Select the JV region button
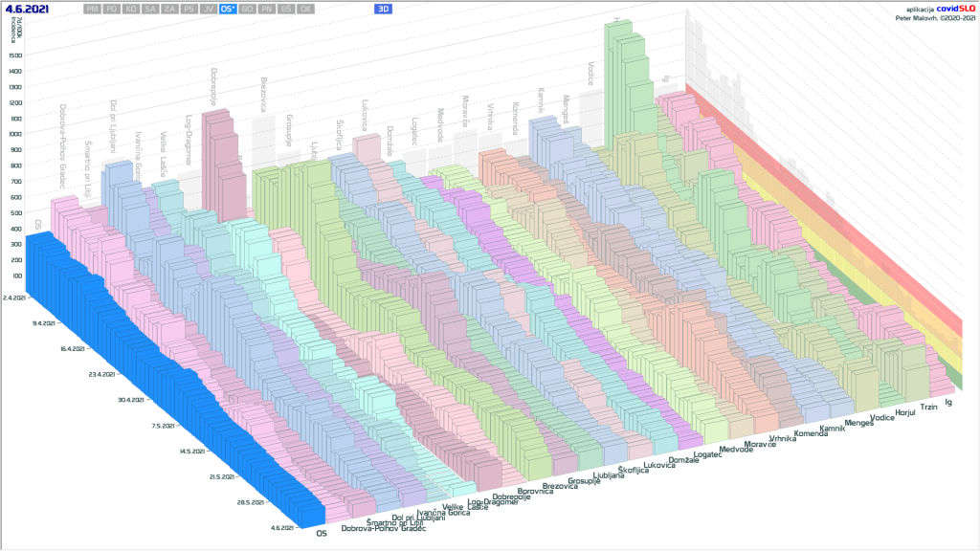Image resolution: width=980 pixels, height=551 pixels. (x=208, y=9)
